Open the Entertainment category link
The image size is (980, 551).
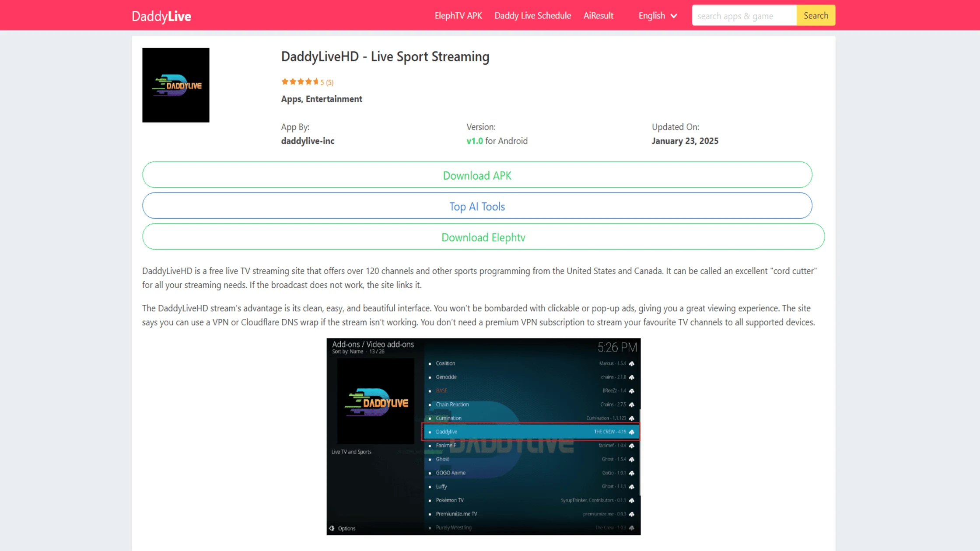[334, 99]
